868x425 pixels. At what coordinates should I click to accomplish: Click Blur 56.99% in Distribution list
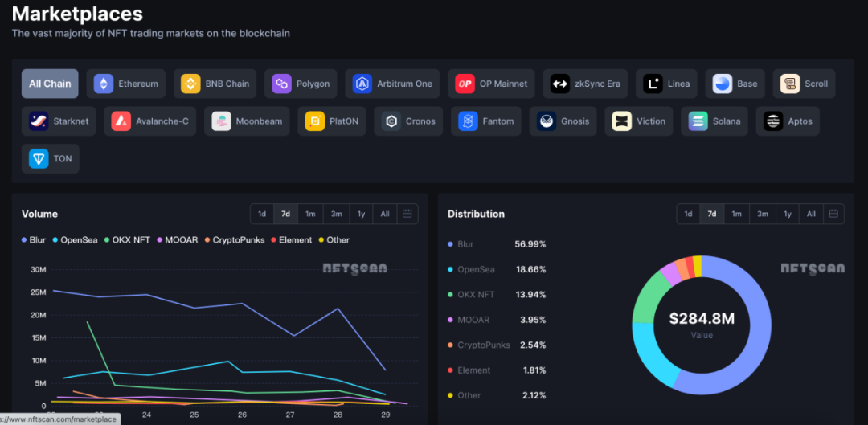click(x=497, y=244)
